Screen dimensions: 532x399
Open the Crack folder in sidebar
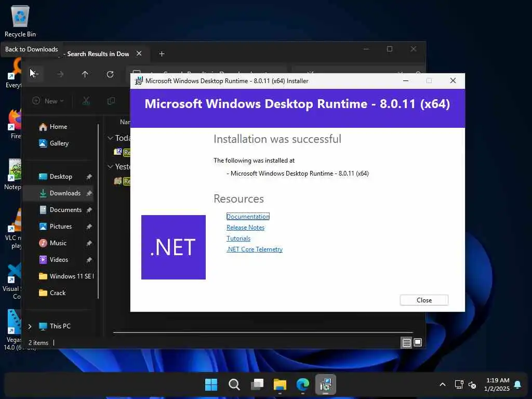point(57,293)
